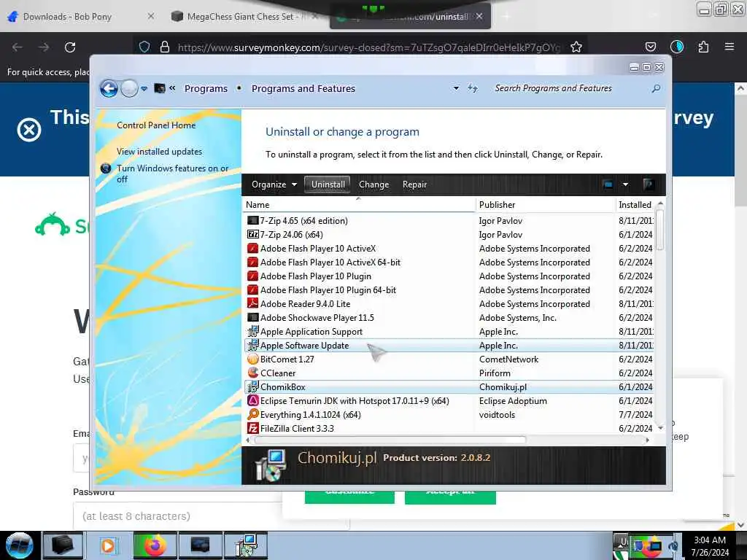The width and height of the screenshot is (747, 560).
Task: Select Apple Application Support icon
Action: coord(252,332)
